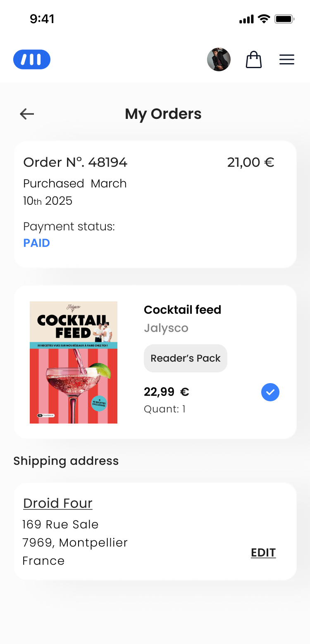This screenshot has width=310, height=644.
Task: Open the user profile avatar
Action: point(219,59)
